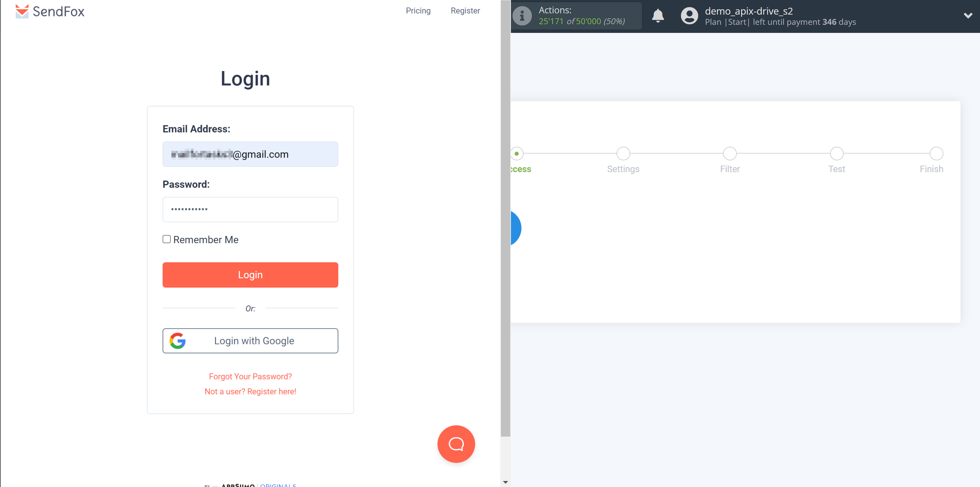The image size is (980, 487).
Task: Click Login with Google button
Action: point(250,341)
